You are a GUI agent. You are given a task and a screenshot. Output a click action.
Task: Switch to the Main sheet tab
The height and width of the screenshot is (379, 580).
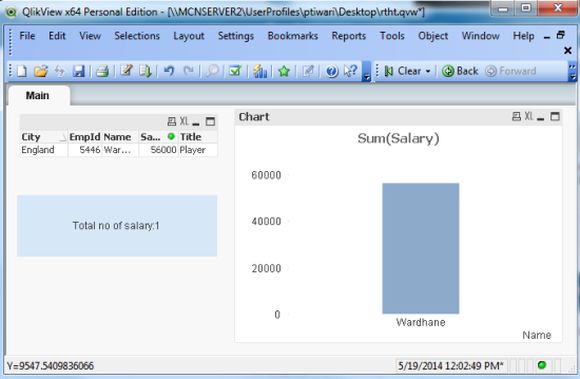(37, 95)
